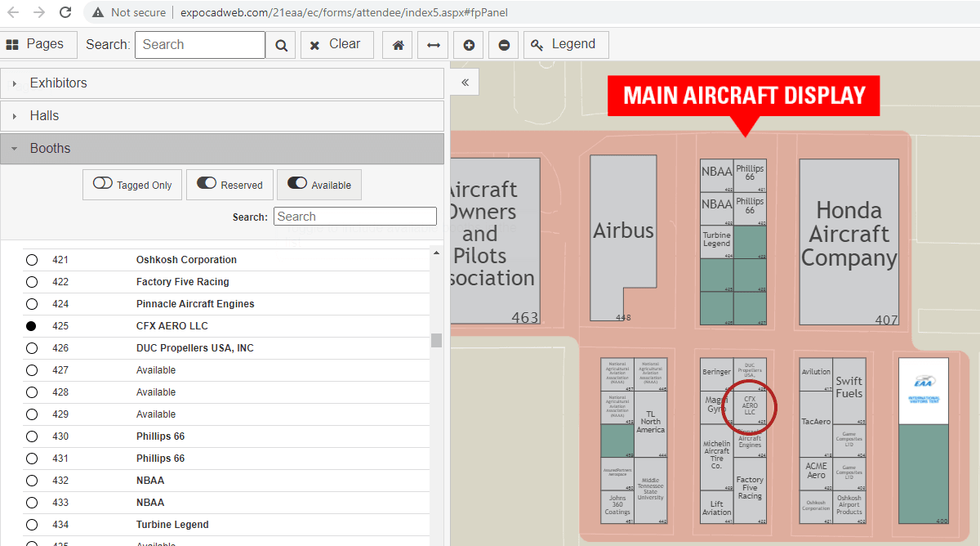Zoom out with the minus icon
The width and height of the screenshot is (980, 546).
(504, 45)
